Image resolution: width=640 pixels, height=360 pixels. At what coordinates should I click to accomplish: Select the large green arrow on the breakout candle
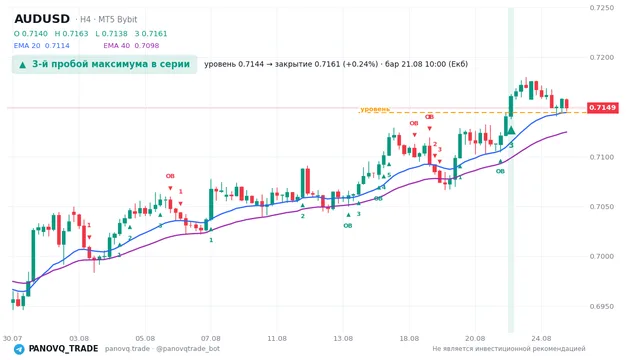click(511, 131)
